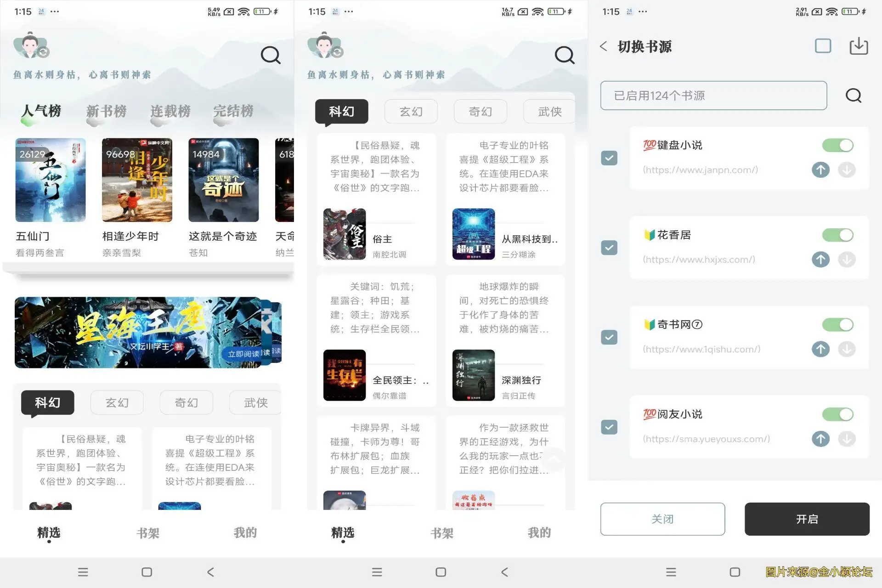882x588 pixels.
Task: Open 书架 tab in left bottom navigation
Action: [x=148, y=533]
